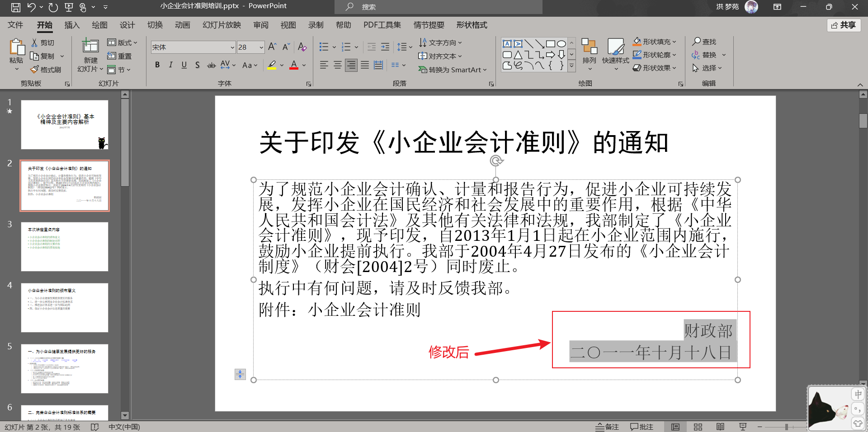Open Text Direction (文字方向) dropdown
This screenshot has height=432, width=868.
point(441,42)
